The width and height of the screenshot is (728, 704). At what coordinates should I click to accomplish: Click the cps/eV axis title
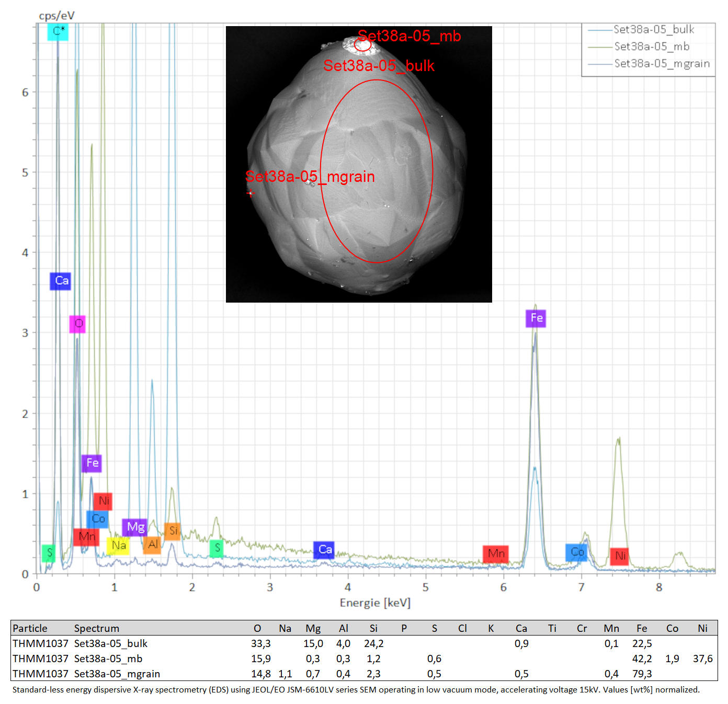click(x=56, y=16)
